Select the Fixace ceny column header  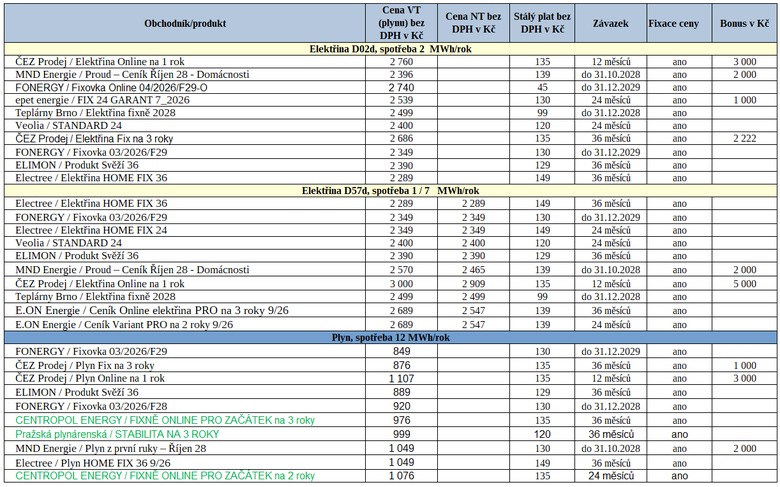[674, 23]
